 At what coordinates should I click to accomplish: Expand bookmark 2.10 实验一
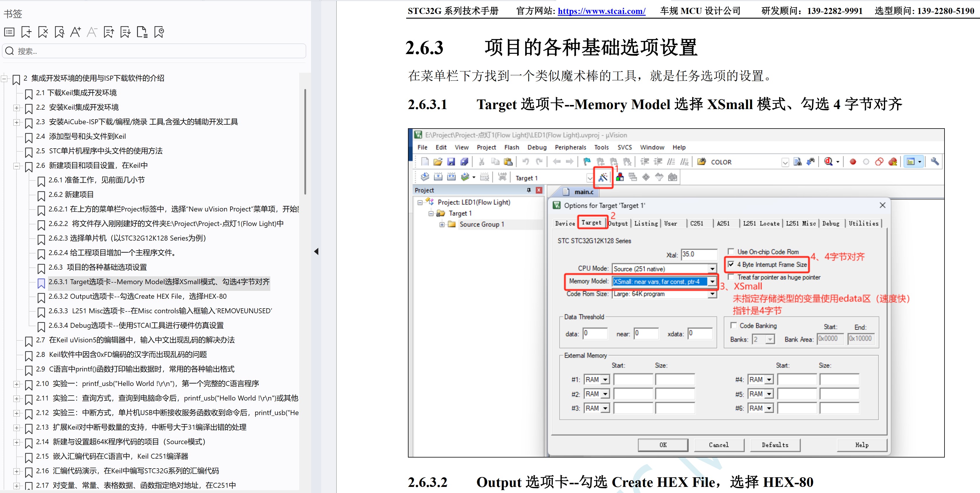click(16, 384)
